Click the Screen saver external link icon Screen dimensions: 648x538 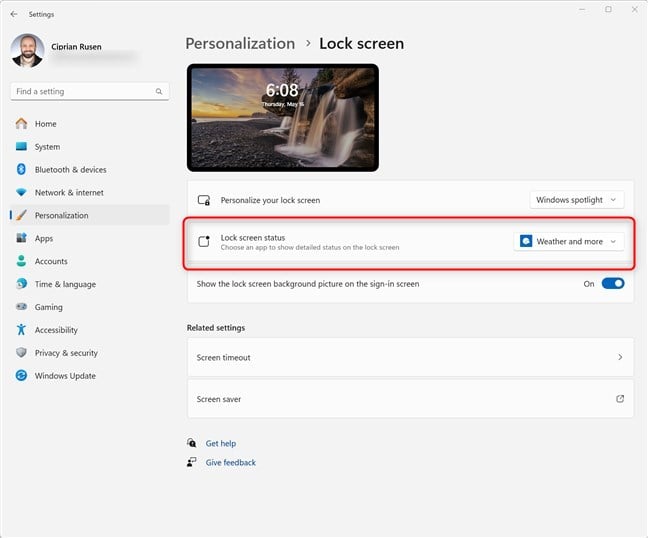(620, 399)
